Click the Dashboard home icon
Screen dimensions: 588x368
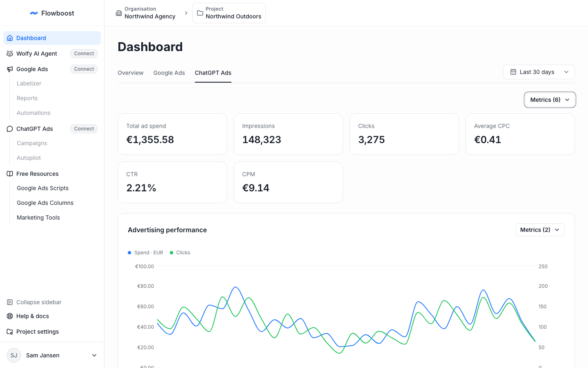click(x=10, y=38)
